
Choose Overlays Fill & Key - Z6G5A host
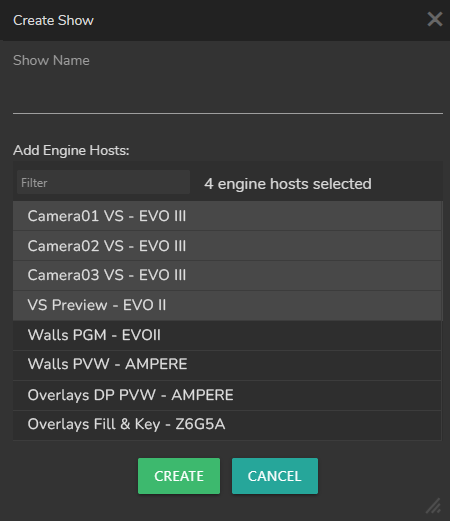227,425
